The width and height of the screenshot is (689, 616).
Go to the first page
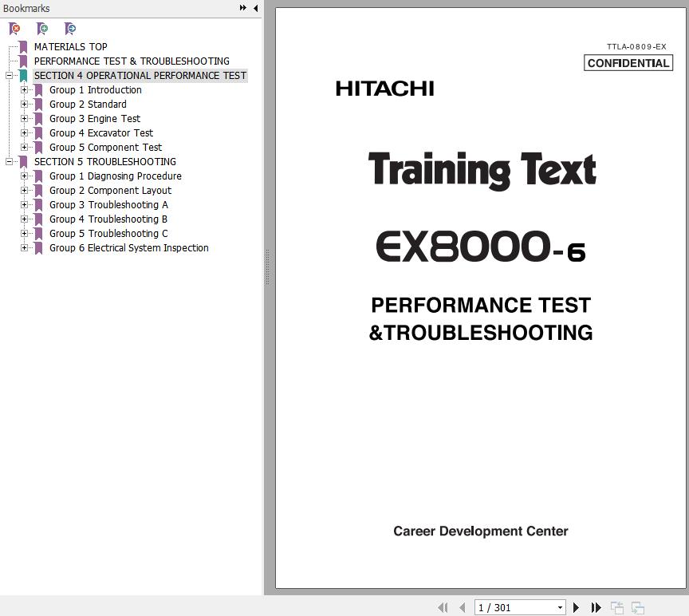tap(443, 608)
